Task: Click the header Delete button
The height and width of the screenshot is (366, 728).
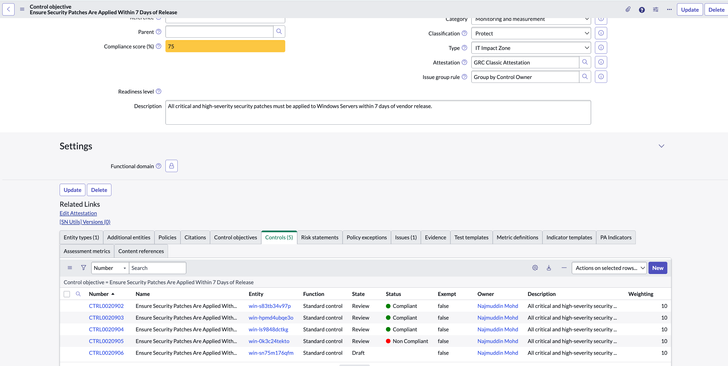Action: pos(716,9)
